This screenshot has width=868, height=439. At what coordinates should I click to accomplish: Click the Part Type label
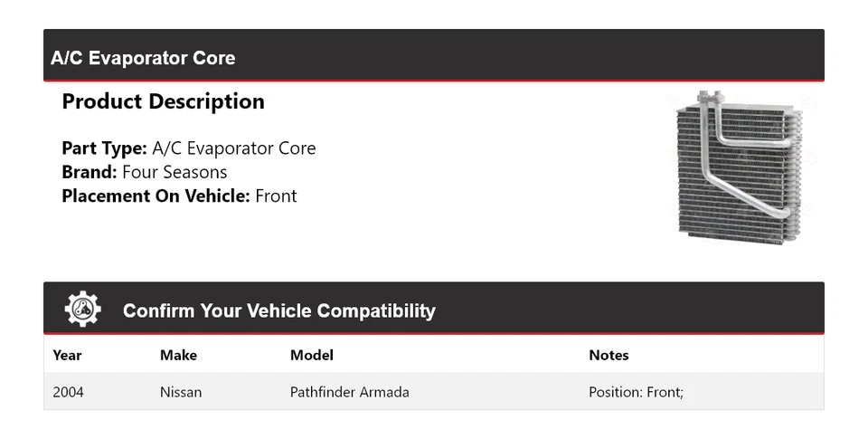104,148
